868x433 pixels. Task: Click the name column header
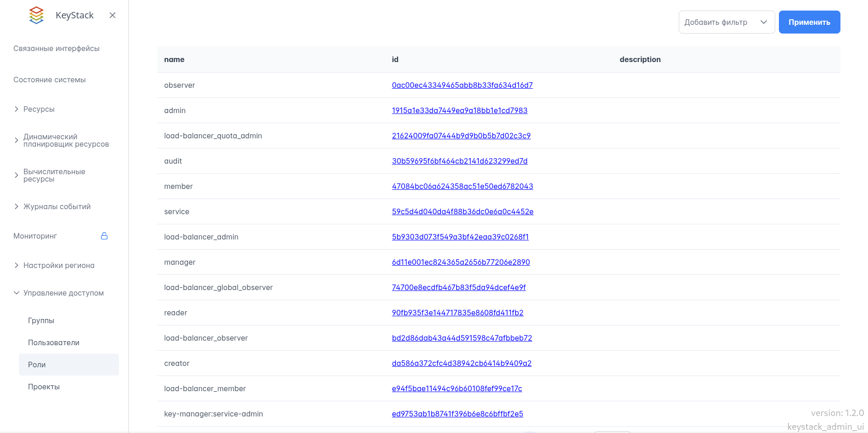pos(174,59)
